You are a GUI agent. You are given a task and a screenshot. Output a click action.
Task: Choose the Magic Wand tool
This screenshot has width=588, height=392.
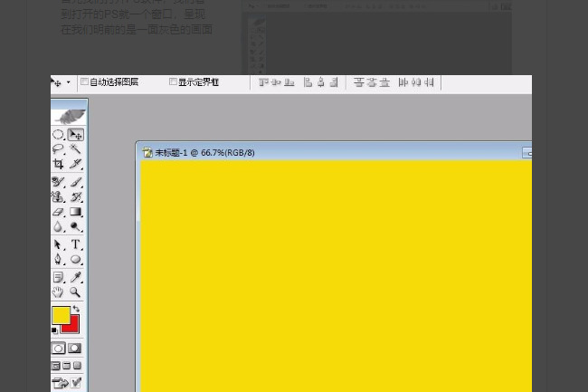[76, 149]
